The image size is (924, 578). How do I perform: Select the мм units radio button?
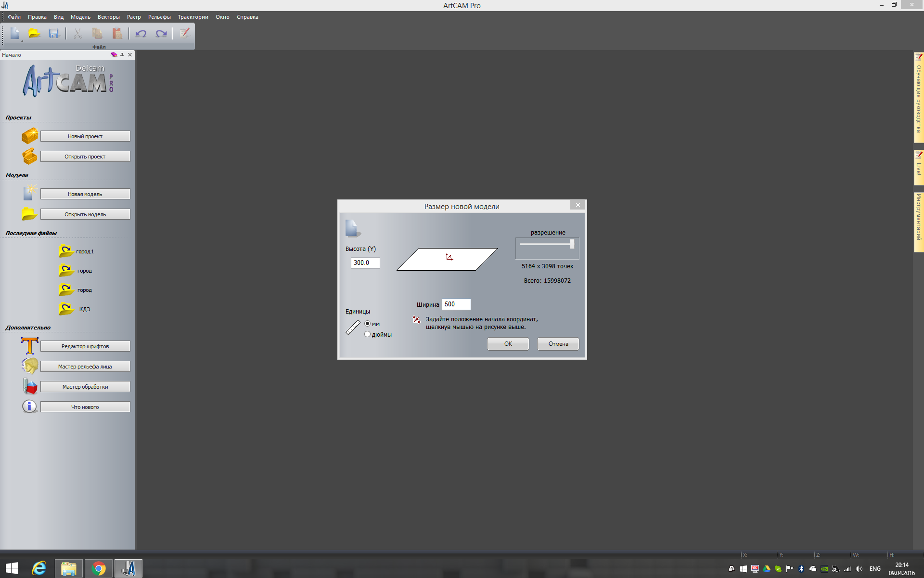pos(368,324)
